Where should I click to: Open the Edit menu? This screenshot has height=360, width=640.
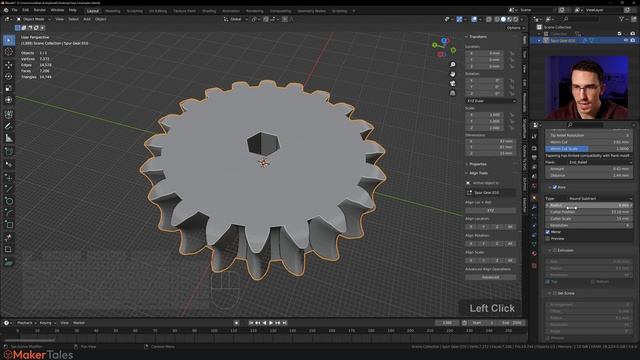[25, 10]
